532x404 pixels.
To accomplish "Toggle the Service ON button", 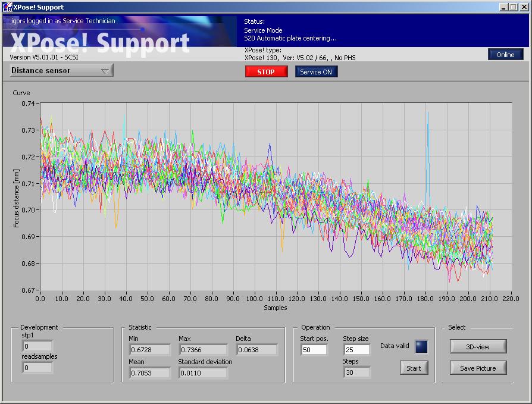I will [x=316, y=72].
